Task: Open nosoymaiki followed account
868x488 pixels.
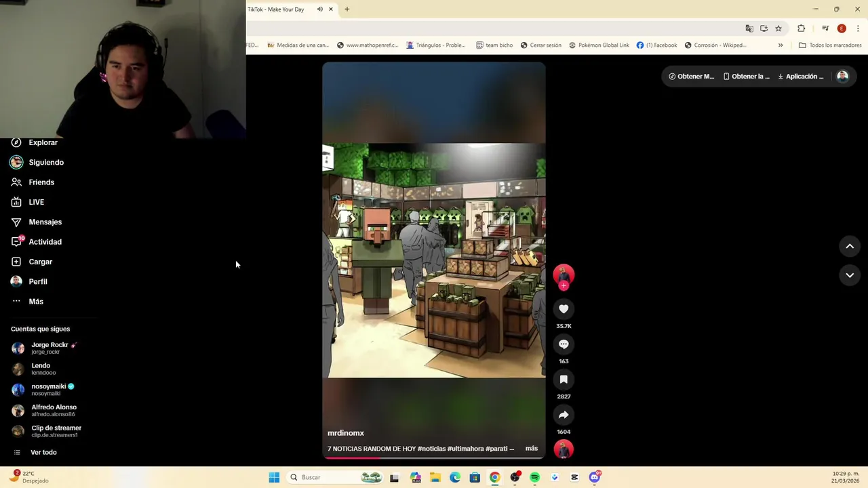Action: click(x=43, y=390)
